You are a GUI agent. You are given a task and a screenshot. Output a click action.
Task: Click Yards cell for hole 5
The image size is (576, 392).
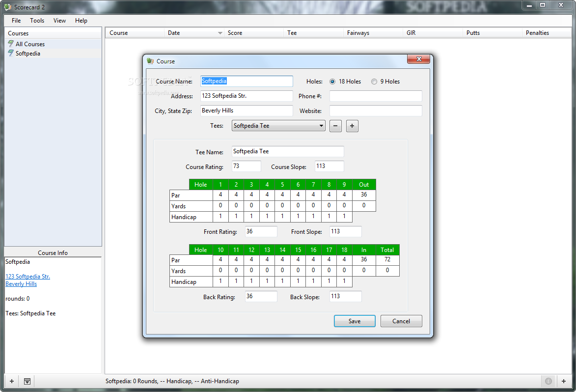282,205
